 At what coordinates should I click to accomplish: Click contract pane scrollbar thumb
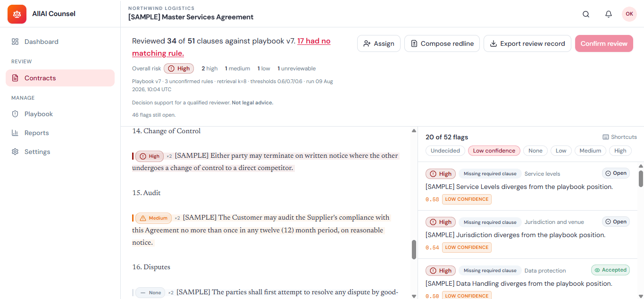pos(414,249)
